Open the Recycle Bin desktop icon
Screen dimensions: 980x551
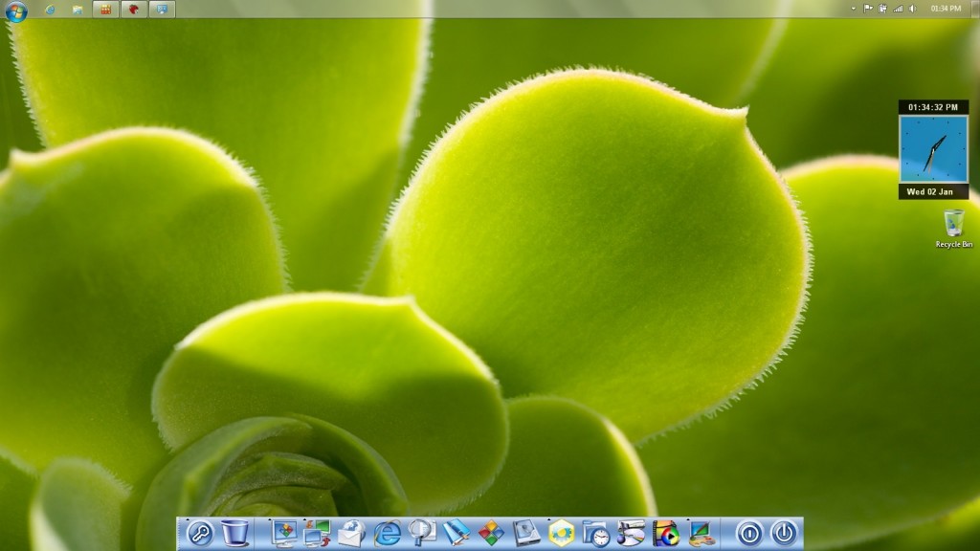pos(953,226)
